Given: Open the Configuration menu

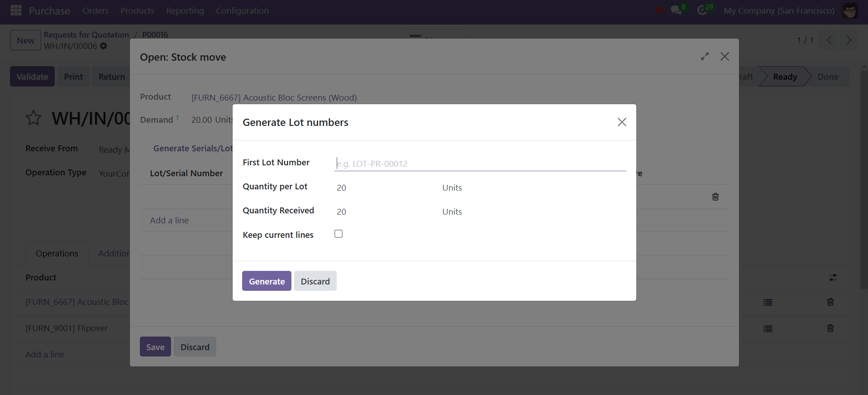Looking at the screenshot, I should [x=242, y=10].
